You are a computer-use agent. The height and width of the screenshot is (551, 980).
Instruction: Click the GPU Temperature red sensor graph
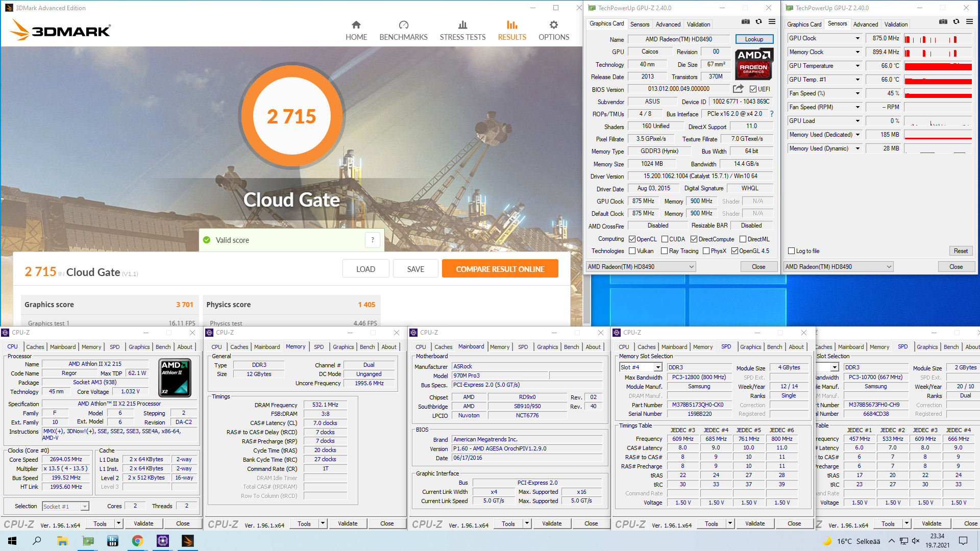pos(938,66)
